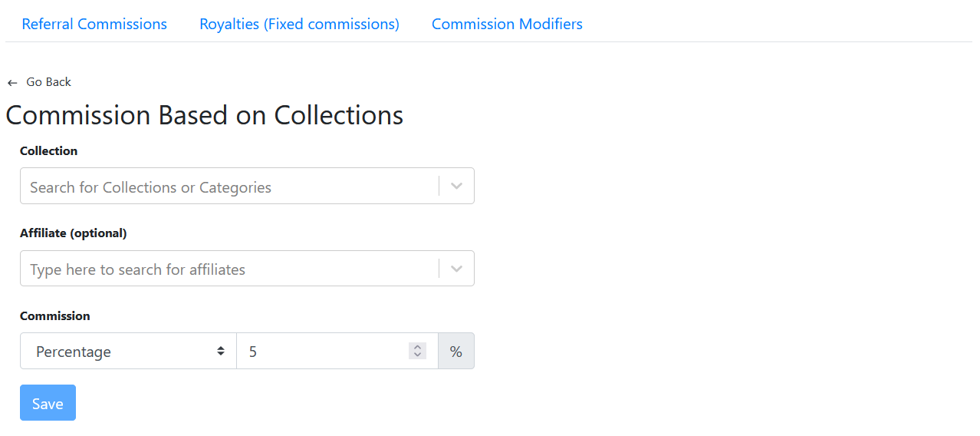Open the Referral Commissions tab

94,24
